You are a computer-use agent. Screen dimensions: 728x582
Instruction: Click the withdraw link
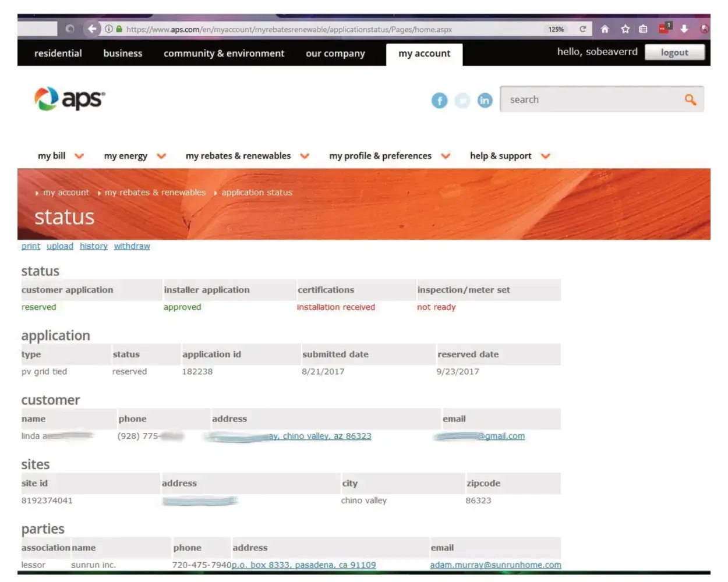click(132, 246)
